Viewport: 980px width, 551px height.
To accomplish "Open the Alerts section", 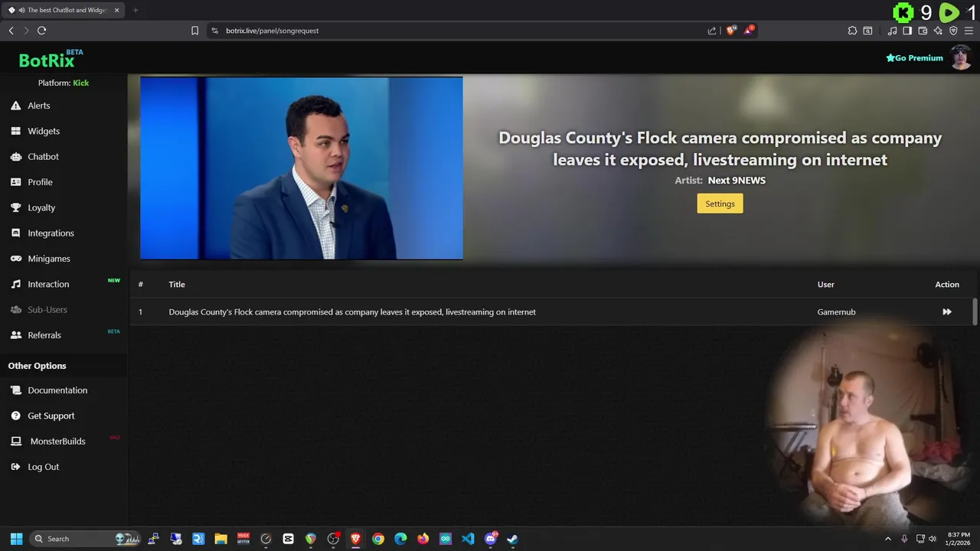I will click(x=39, y=106).
